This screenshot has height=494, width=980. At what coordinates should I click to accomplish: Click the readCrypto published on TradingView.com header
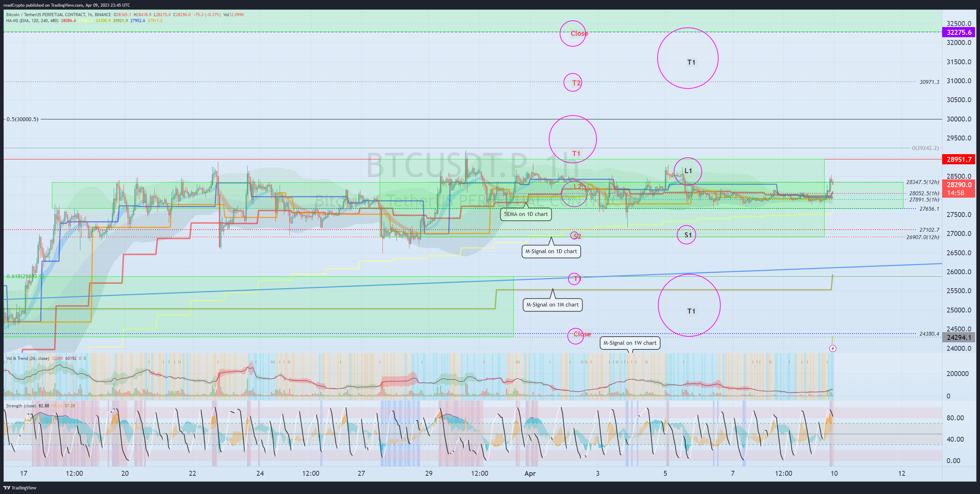click(67, 5)
